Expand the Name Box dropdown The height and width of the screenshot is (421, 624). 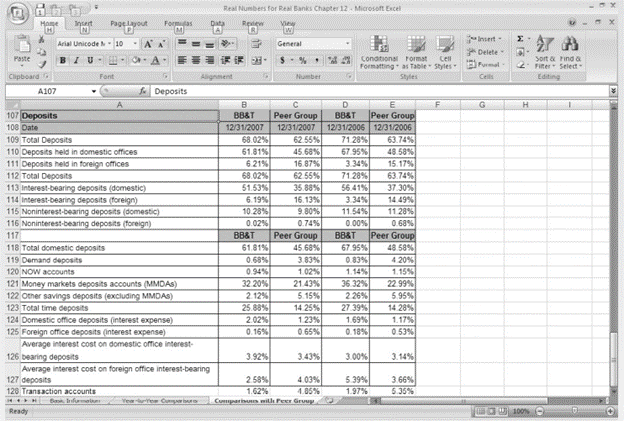coord(94,92)
